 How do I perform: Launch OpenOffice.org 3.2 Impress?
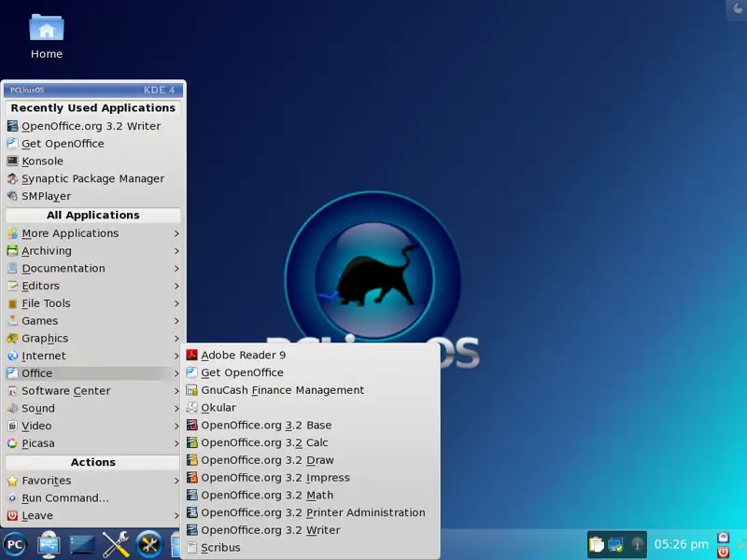tap(310, 478)
